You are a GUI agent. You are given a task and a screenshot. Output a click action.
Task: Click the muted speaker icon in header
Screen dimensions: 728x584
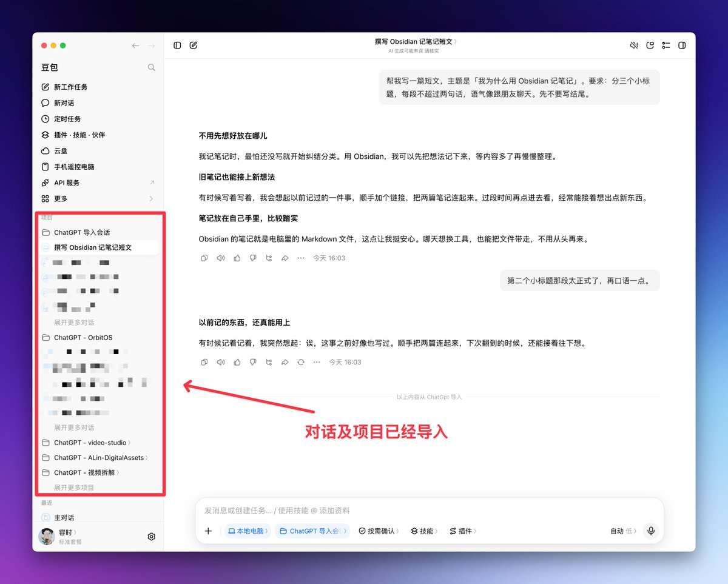coord(634,45)
